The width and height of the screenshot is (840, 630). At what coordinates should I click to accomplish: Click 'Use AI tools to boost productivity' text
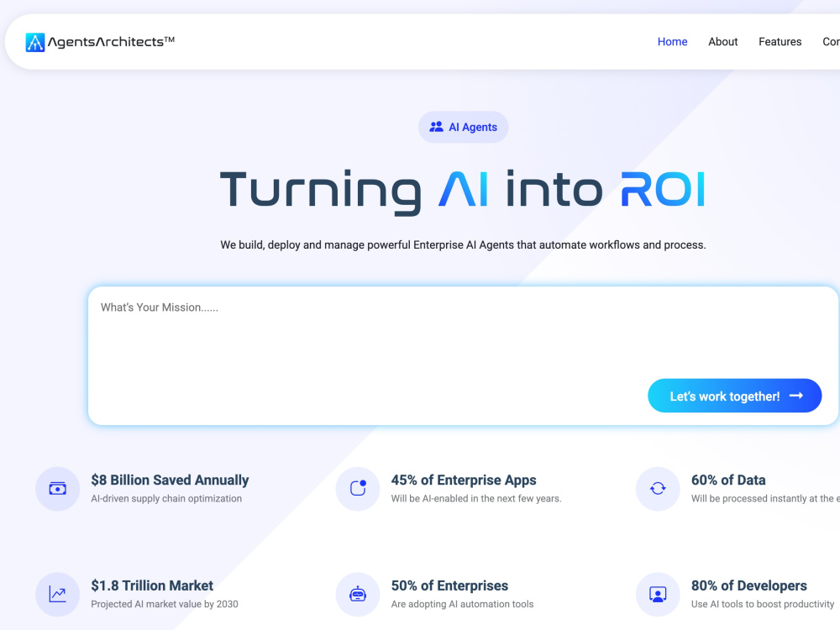click(x=763, y=604)
